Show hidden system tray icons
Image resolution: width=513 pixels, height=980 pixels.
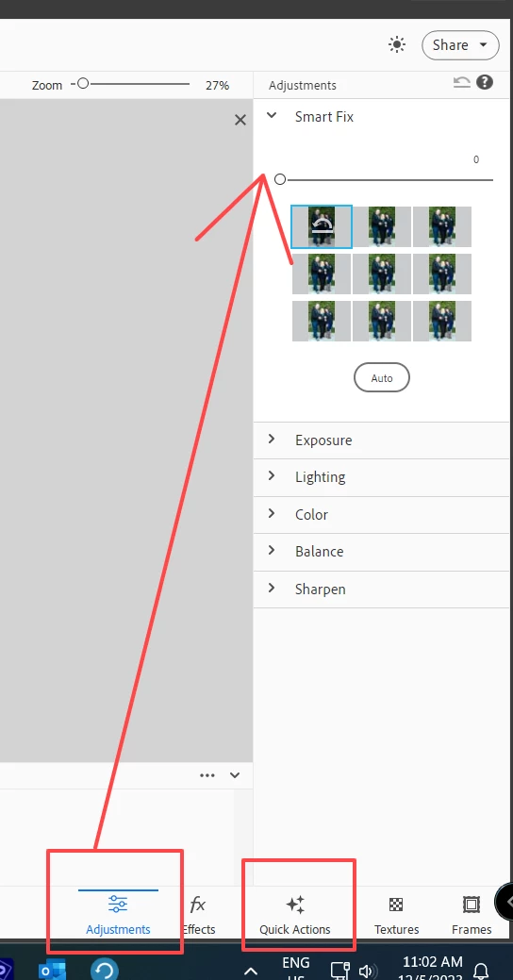pos(251,971)
